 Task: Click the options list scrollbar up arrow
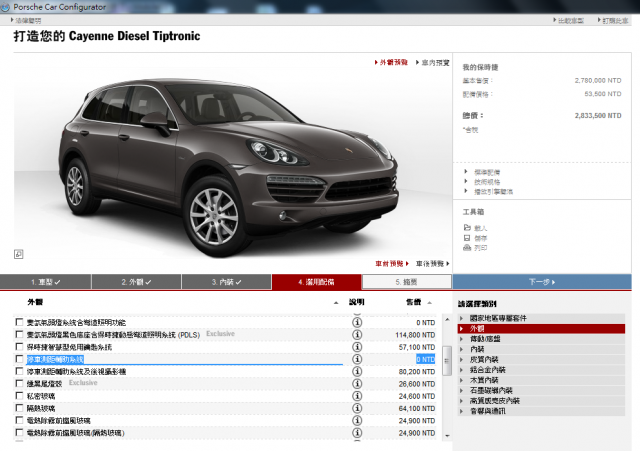tap(447, 319)
